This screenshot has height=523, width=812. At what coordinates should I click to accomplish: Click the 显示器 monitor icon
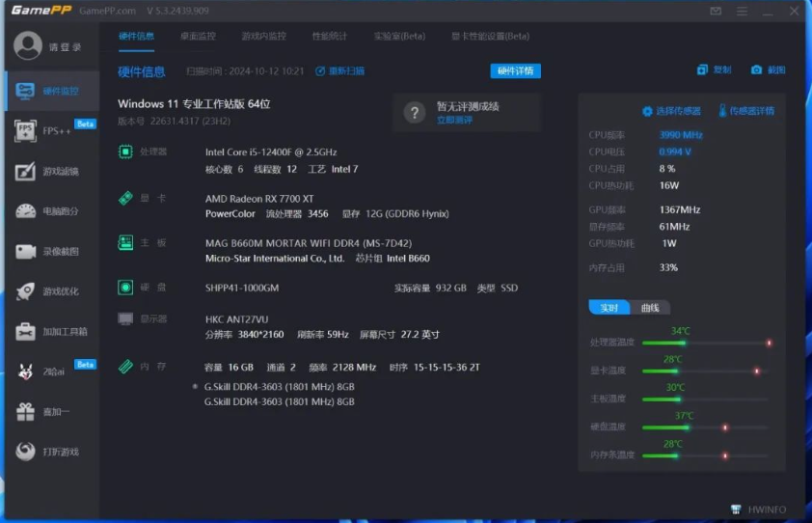click(125, 318)
